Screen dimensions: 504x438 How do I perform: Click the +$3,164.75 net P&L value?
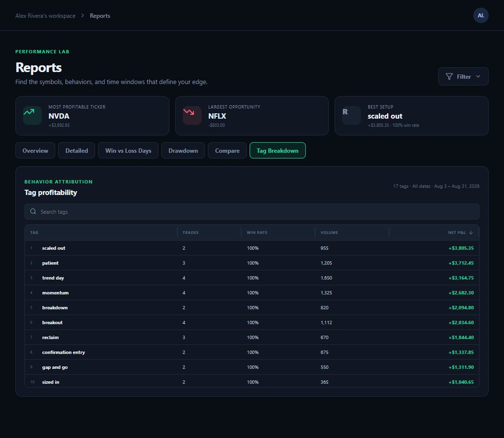[461, 278]
